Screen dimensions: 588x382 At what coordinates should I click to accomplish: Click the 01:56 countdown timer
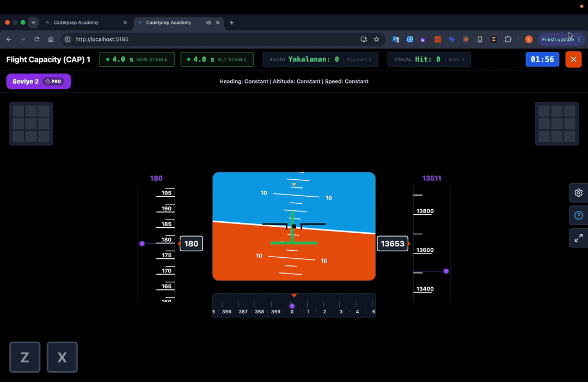542,59
